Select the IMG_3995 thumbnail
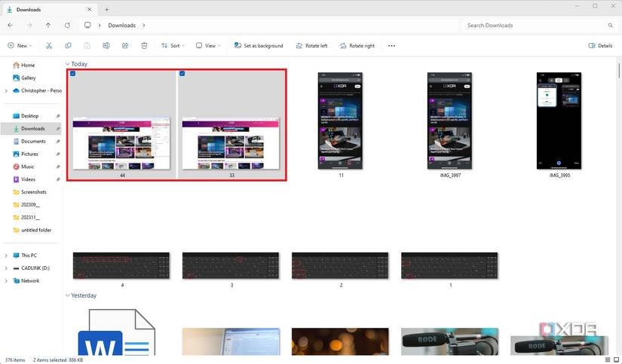 (559, 121)
